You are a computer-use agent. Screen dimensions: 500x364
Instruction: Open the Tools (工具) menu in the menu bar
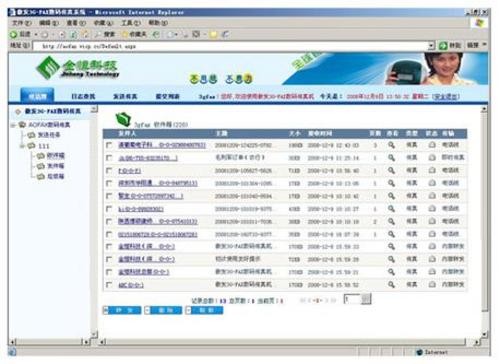[130, 23]
